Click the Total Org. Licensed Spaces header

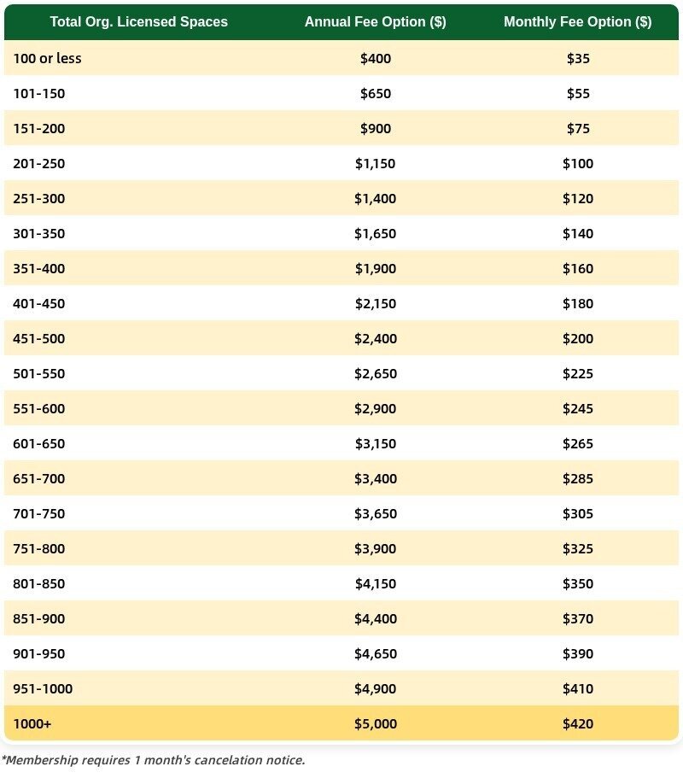tap(138, 22)
